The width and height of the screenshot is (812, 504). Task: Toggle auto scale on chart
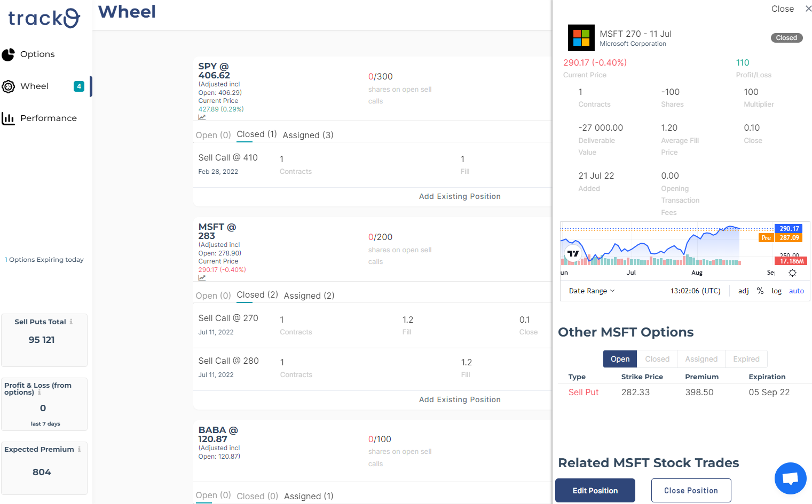[x=796, y=291]
